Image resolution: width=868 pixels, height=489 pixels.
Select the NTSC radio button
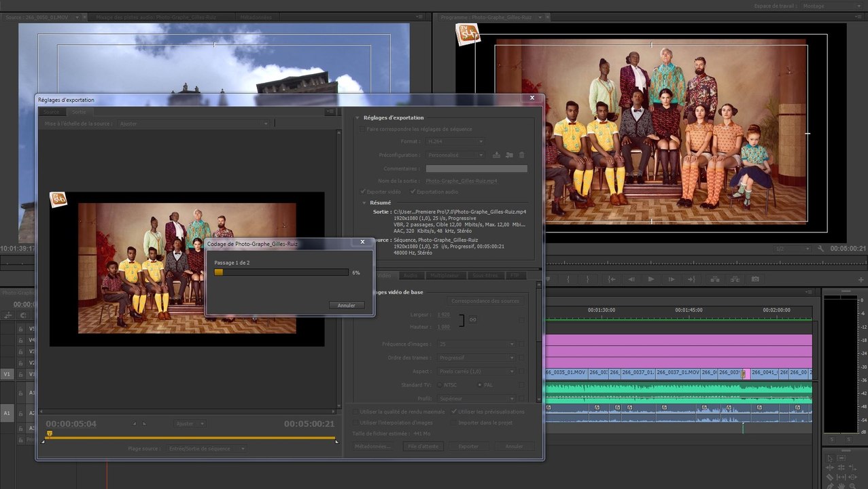439,385
